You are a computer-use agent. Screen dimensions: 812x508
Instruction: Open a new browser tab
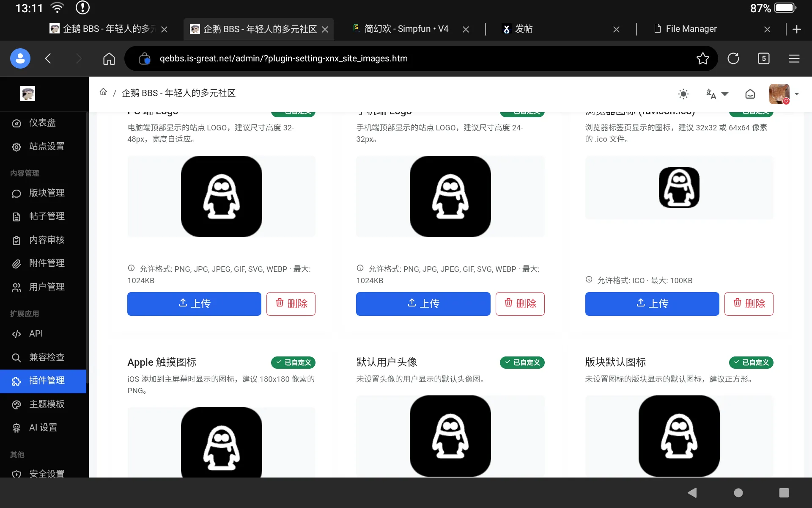[797, 29]
